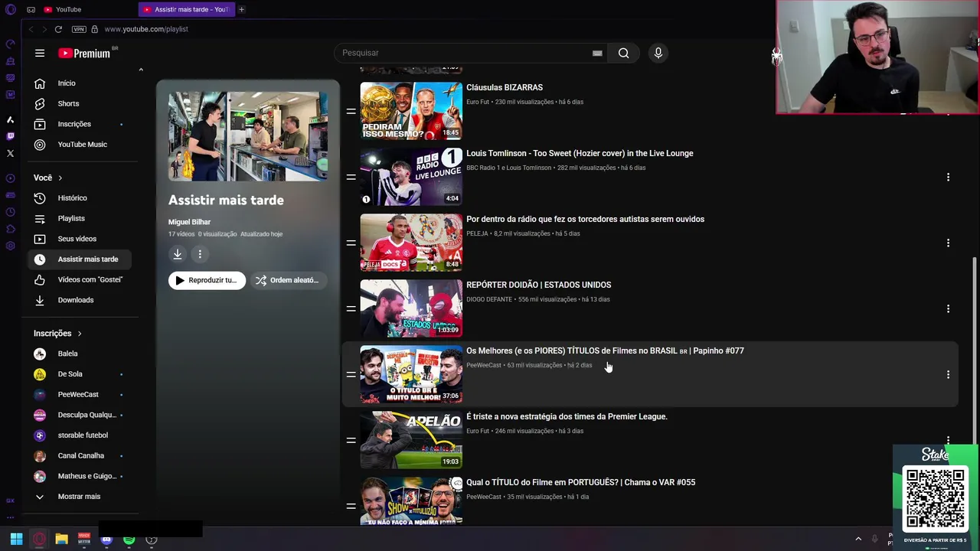980x551 pixels.
Task: Click the Ordem aleatória shuffle button
Action: tap(289, 280)
